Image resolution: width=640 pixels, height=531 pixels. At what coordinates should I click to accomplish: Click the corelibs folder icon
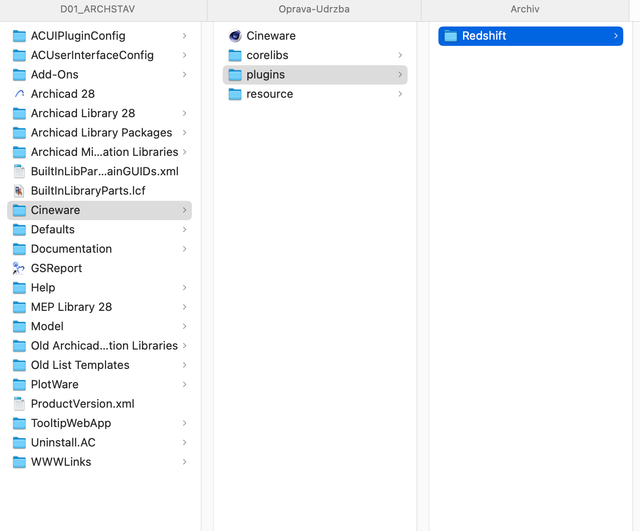[235, 55]
